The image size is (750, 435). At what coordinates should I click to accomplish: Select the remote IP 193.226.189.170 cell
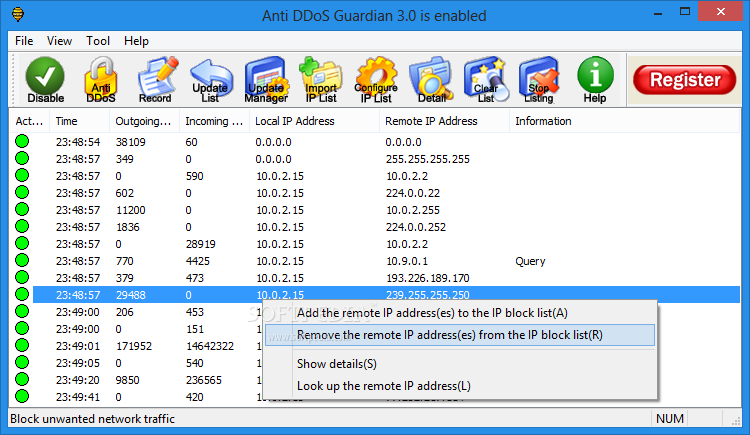pos(428,278)
